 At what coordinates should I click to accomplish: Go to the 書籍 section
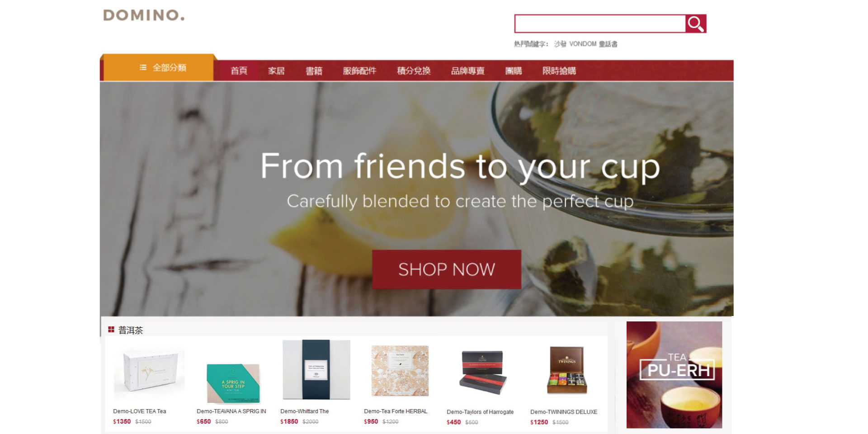pos(314,71)
